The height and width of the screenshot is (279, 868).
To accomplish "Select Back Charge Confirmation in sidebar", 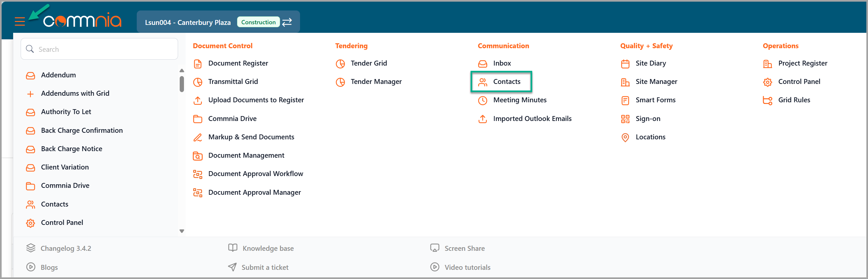I will (x=82, y=130).
